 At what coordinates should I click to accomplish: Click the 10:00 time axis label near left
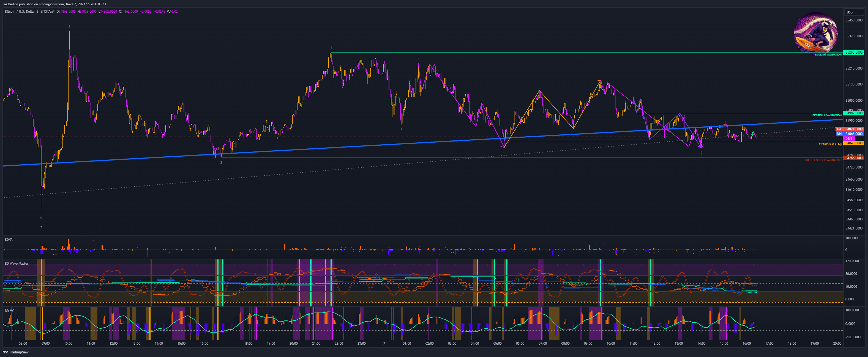point(68,344)
